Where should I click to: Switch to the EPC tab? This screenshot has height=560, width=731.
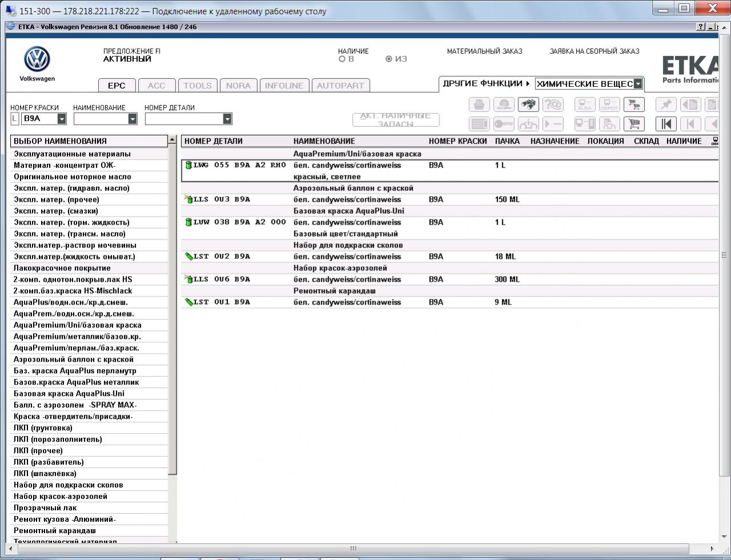pos(117,85)
